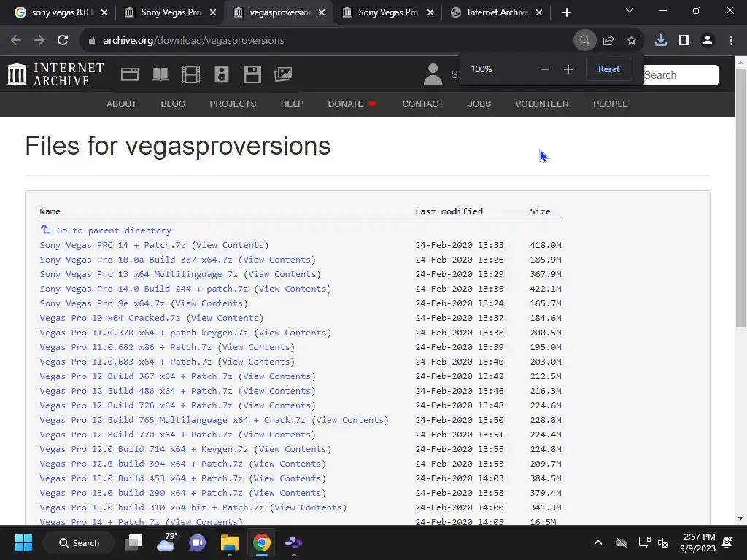Viewport: 747px width, 560px height.
Task: Click the Internet Archive search field
Action: [x=681, y=75]
